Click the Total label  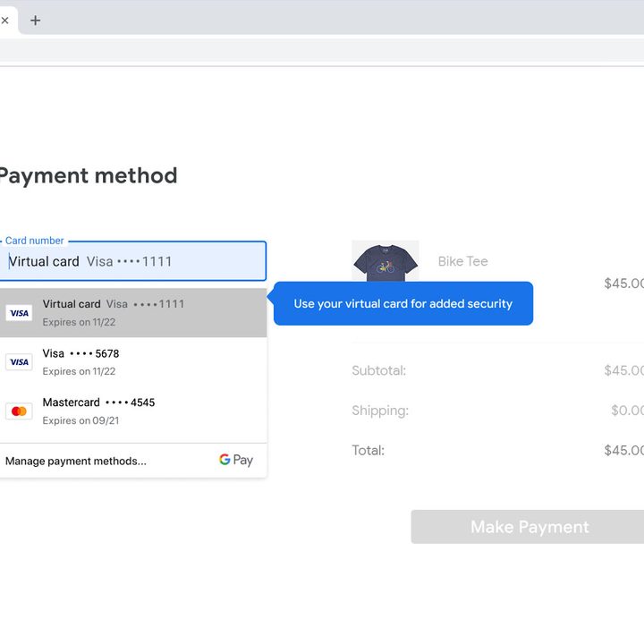click(x=368, y=450)
